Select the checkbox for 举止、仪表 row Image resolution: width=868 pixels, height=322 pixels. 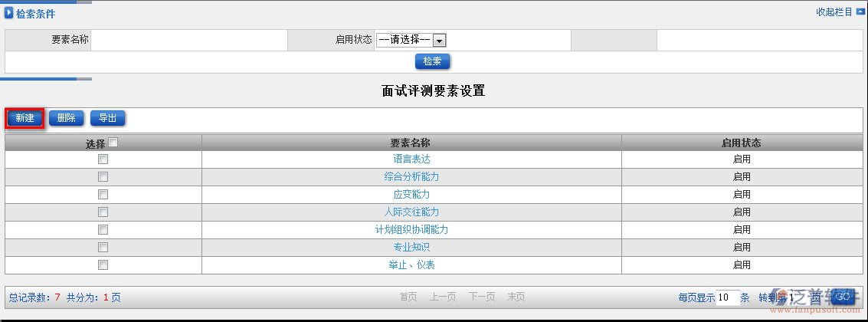pos(103,265)
